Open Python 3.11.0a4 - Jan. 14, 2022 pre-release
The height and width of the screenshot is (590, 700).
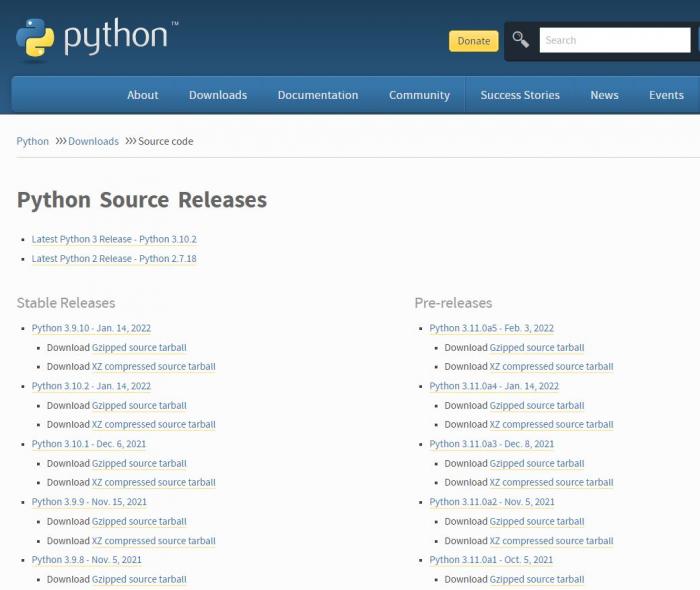coord(494,386)
